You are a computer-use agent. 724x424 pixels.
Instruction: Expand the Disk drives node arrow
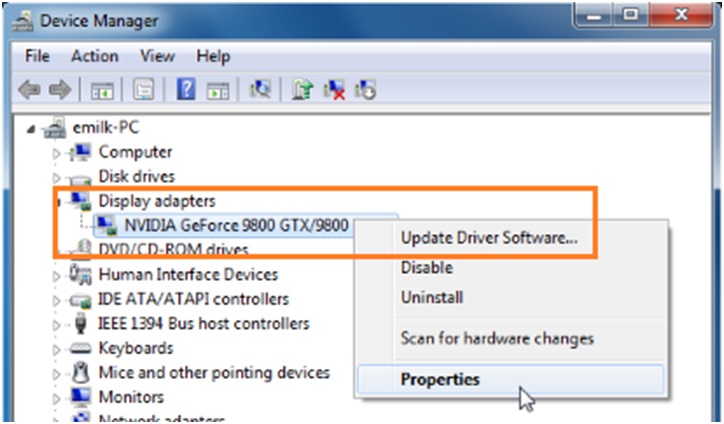pos(56,178)
